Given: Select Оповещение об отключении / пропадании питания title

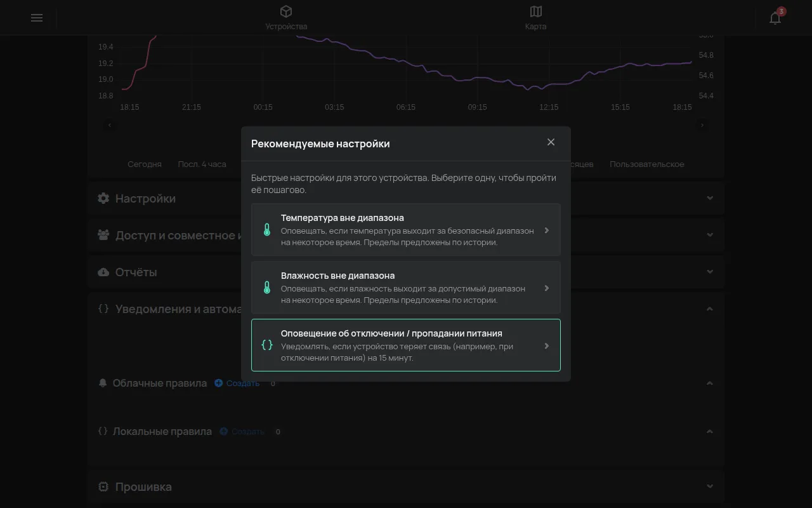Looking at the screenshot, I should coord(391,333).
